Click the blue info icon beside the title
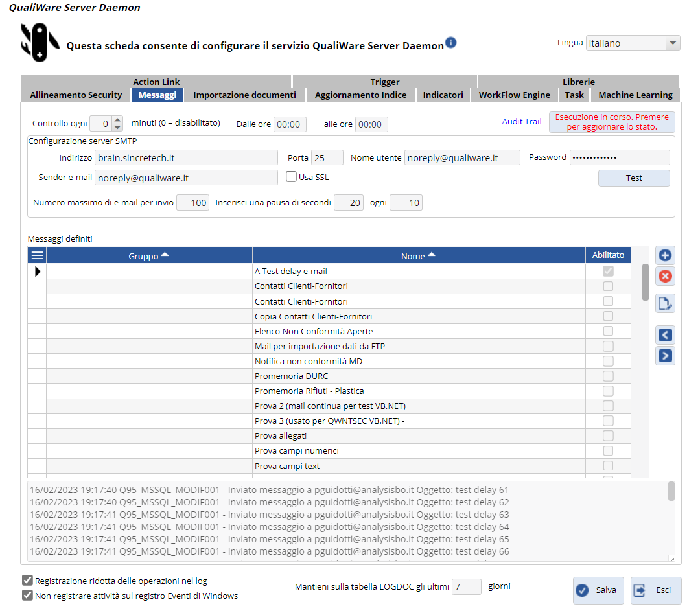This screenshot has width=700, height=613. [451, 43]
